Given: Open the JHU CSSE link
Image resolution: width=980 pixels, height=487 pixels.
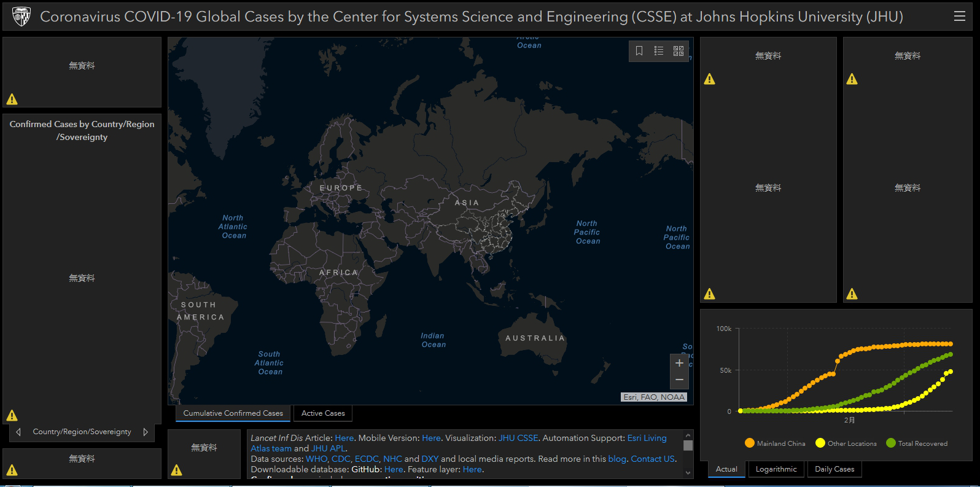Looking at the screenshot, I should pyautogui.click(x=518, y=438).
